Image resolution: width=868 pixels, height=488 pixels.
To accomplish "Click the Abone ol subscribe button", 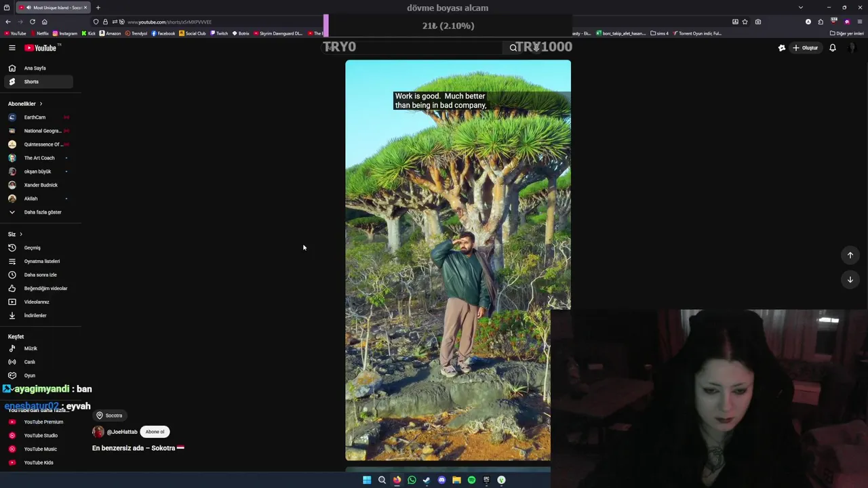I will point(155,432).
